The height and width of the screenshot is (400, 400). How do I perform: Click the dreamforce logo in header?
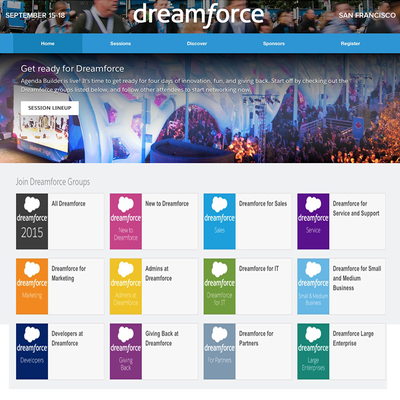pyautogui.click(x=199, y=14)
